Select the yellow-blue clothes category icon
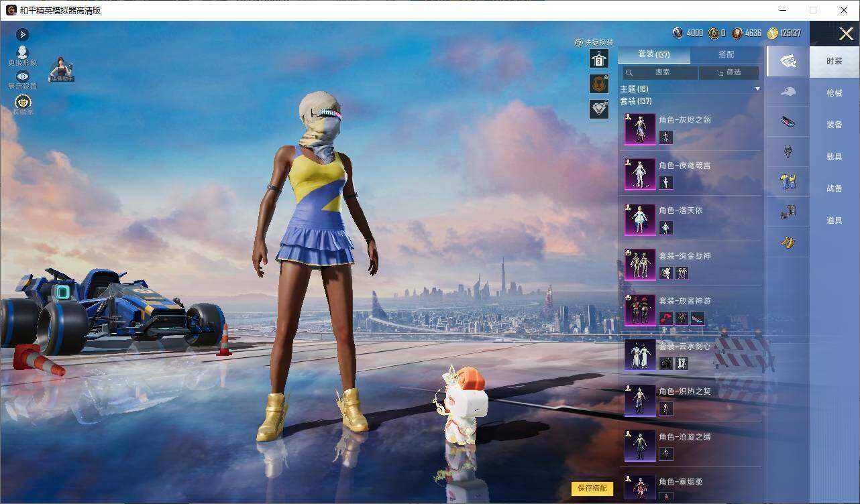 point(788,182)
